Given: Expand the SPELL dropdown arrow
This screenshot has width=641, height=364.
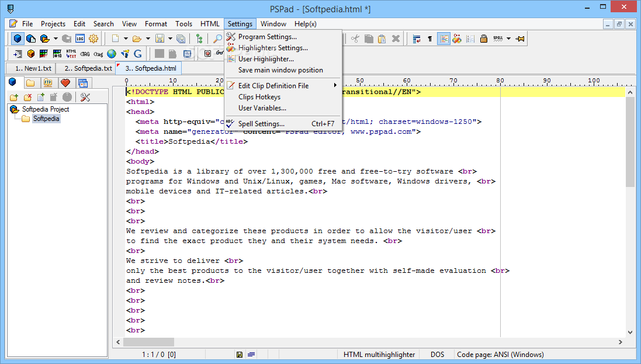Looking at the screenshot, I should [508, 39].
